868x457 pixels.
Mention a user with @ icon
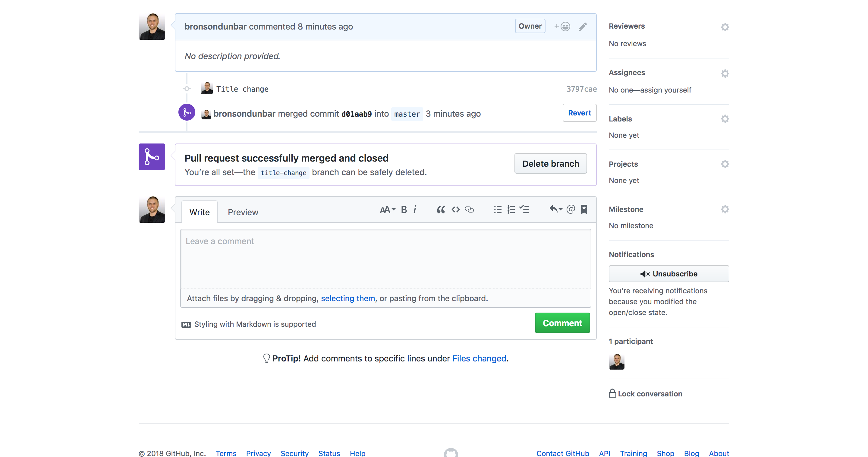click(x=571, y=209)
